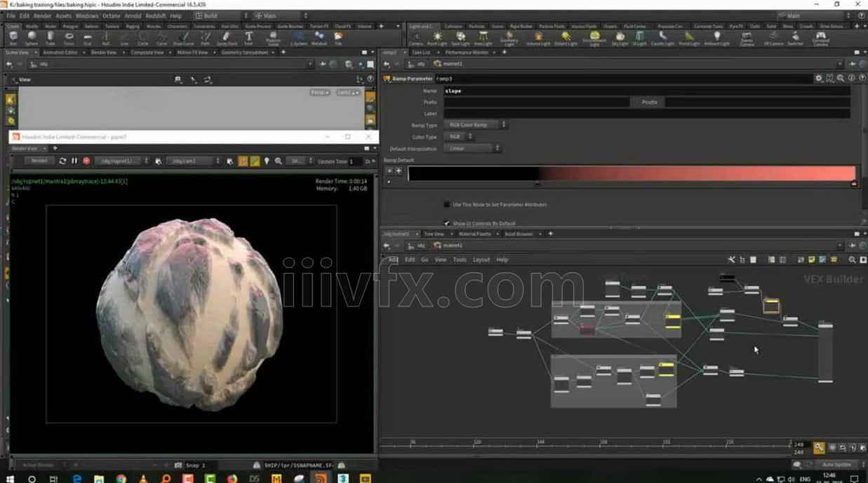Viewport: 868px width, 483px height.
Task: Open the Render menu
Action: coord(42,15)
